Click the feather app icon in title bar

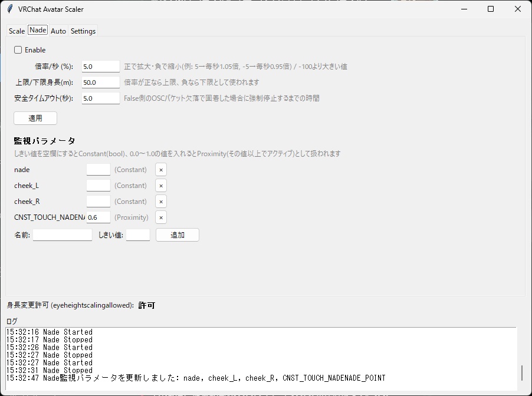10,9
